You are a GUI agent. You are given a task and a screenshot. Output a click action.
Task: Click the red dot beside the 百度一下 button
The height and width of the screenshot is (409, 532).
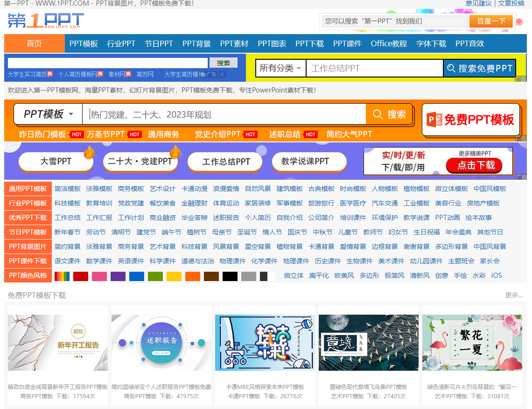(x=519, y=21)
